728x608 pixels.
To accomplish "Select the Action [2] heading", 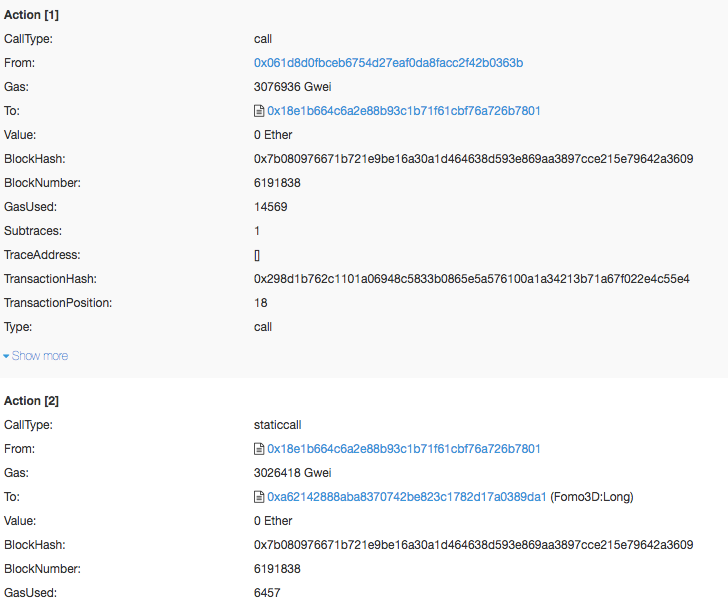I will pyautogui.click(x=31, y=401).
